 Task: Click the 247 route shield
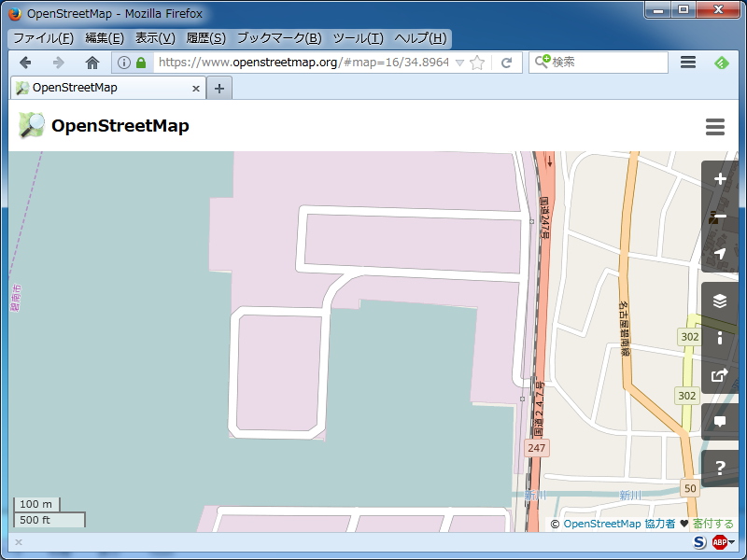click(536, 448)
